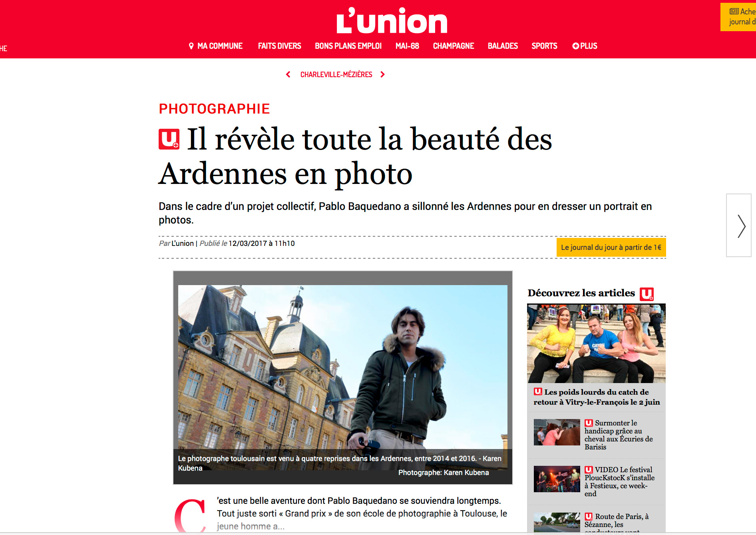Click the location pin icon beside Ma Commune
The height and width of the screenshot is (535, 756).
pyautogui.click(x=191, y=46)
